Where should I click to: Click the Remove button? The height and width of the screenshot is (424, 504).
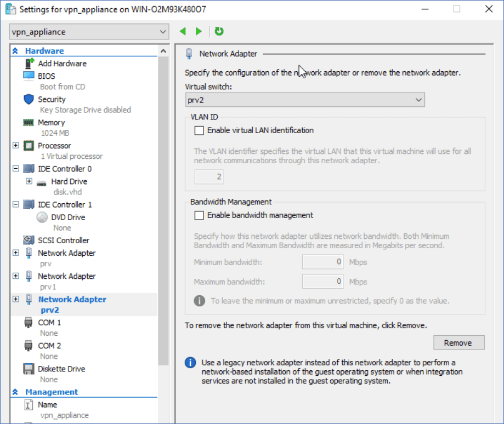point(458,343)
